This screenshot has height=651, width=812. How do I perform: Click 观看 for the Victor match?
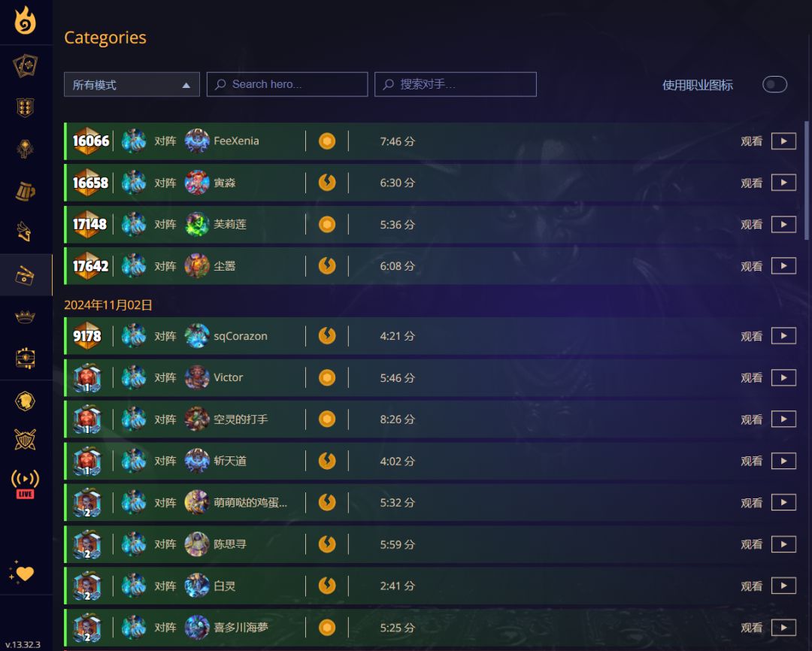pos(751,377)
